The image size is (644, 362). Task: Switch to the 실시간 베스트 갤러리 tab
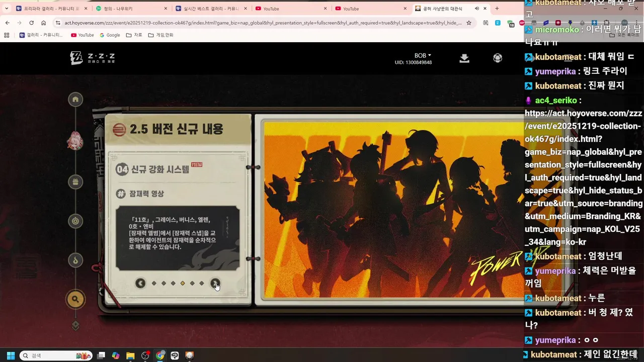pos(210,9)
